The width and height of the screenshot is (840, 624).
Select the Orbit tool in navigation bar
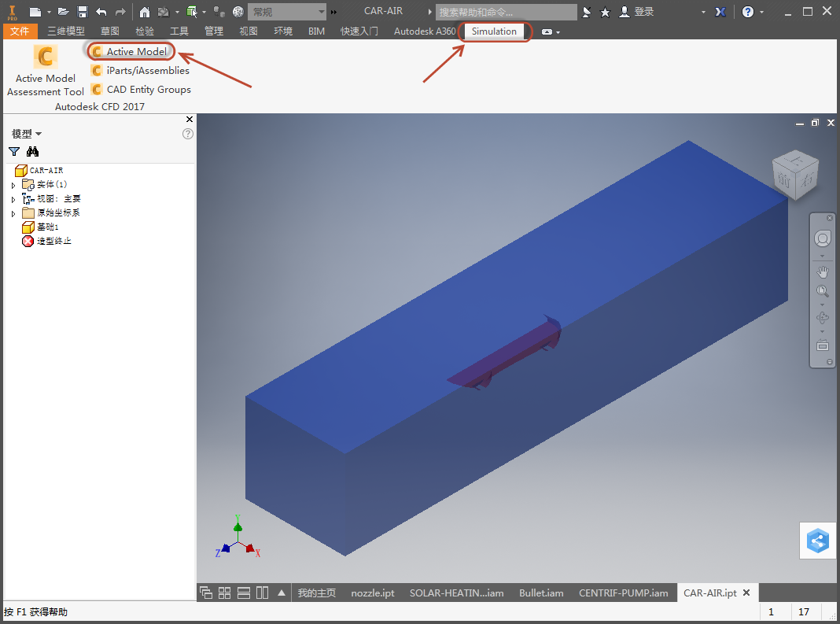pyautogui.click(x=823, y=318)
